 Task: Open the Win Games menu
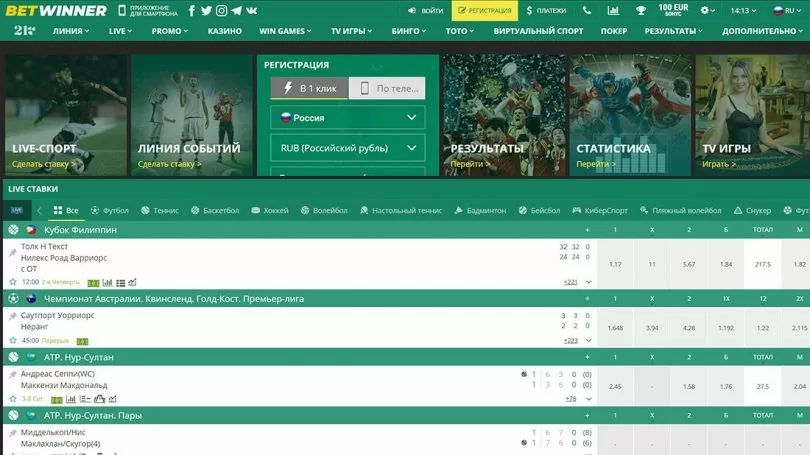(285, 31)
